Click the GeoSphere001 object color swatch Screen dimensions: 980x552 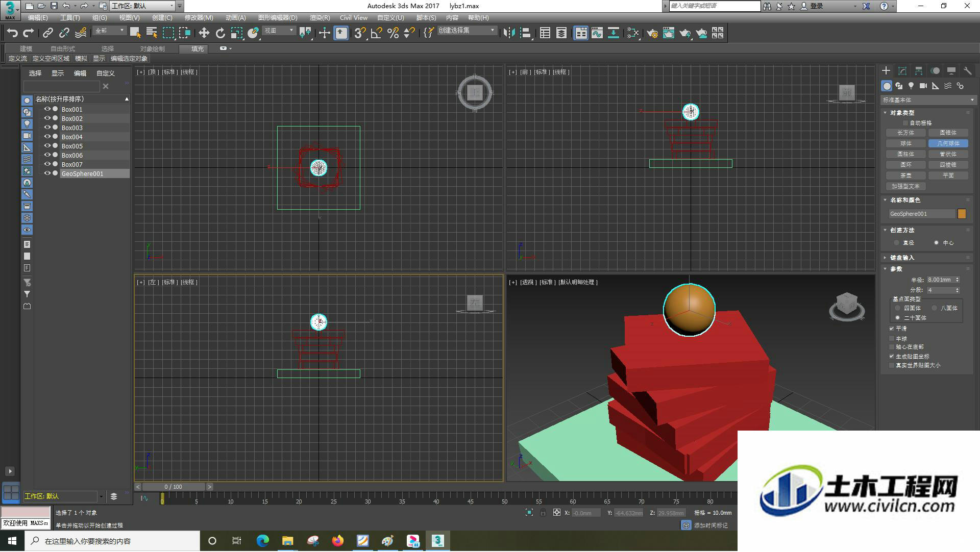(962, 214)
